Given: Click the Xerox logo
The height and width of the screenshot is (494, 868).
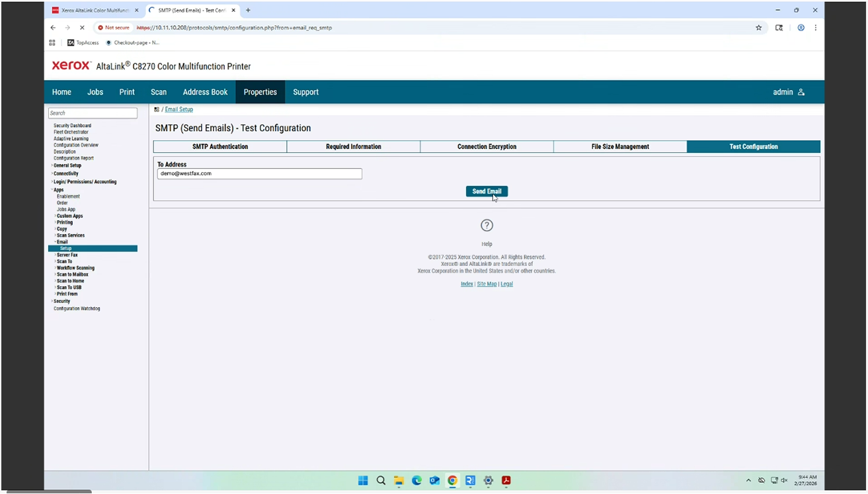Looking at the screenshot, I should tap(70, 65).
